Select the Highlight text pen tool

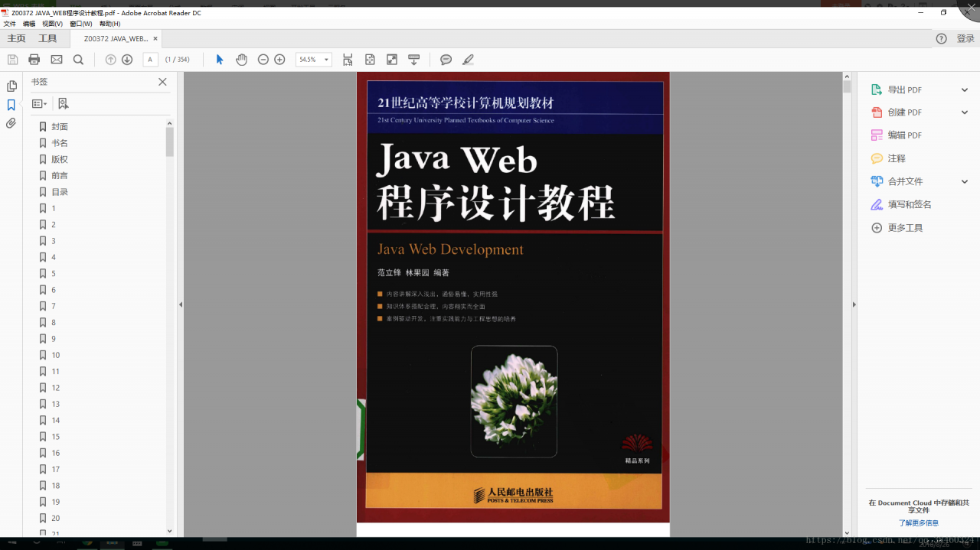[468, 60]
